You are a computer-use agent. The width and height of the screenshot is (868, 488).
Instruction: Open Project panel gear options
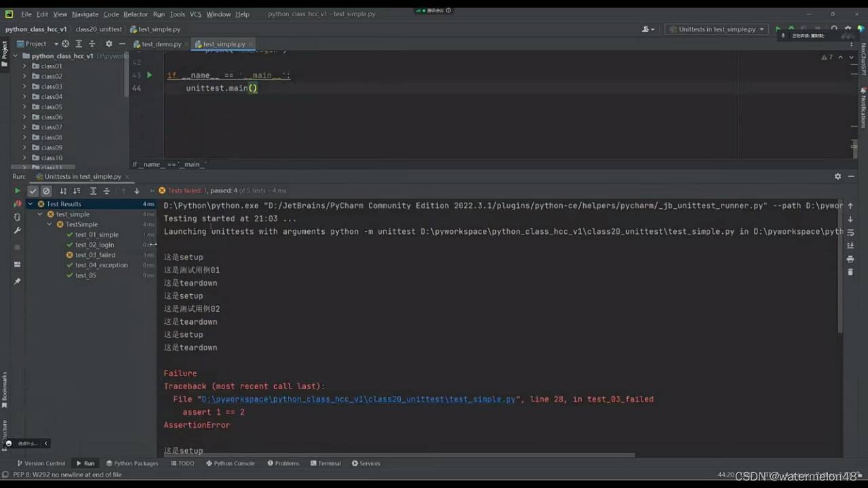tap(108, 43)
